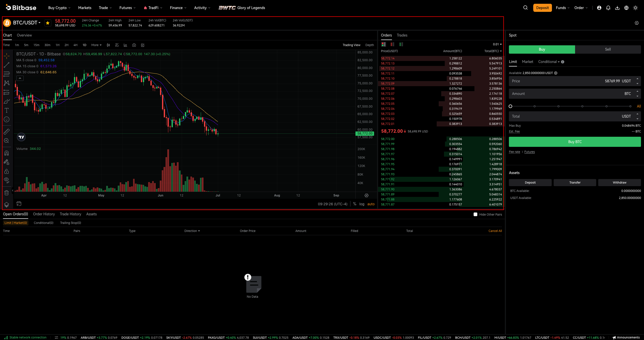Toggle BTC/USDT favorite star

48,23
